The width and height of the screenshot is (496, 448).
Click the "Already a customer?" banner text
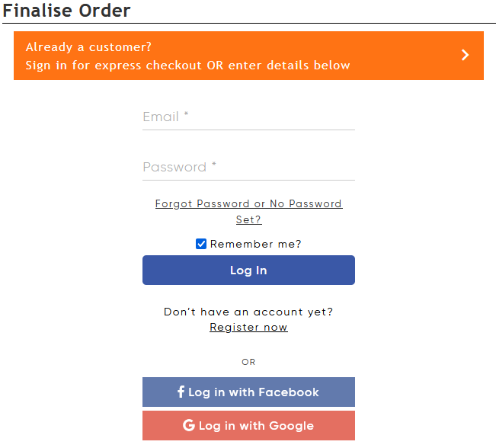pos(88,47)
